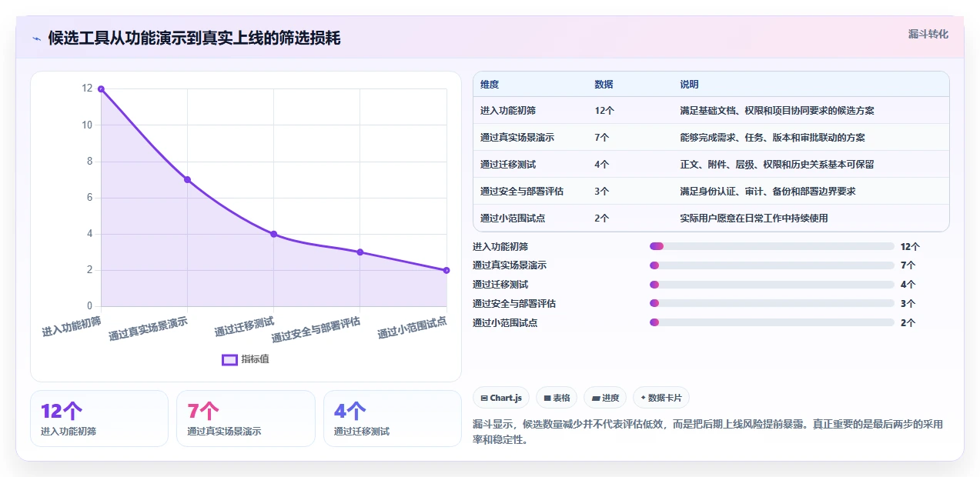Click the 数据 column header
The height and width of the screenshot is (477, 980).
[x=604, y=85]
